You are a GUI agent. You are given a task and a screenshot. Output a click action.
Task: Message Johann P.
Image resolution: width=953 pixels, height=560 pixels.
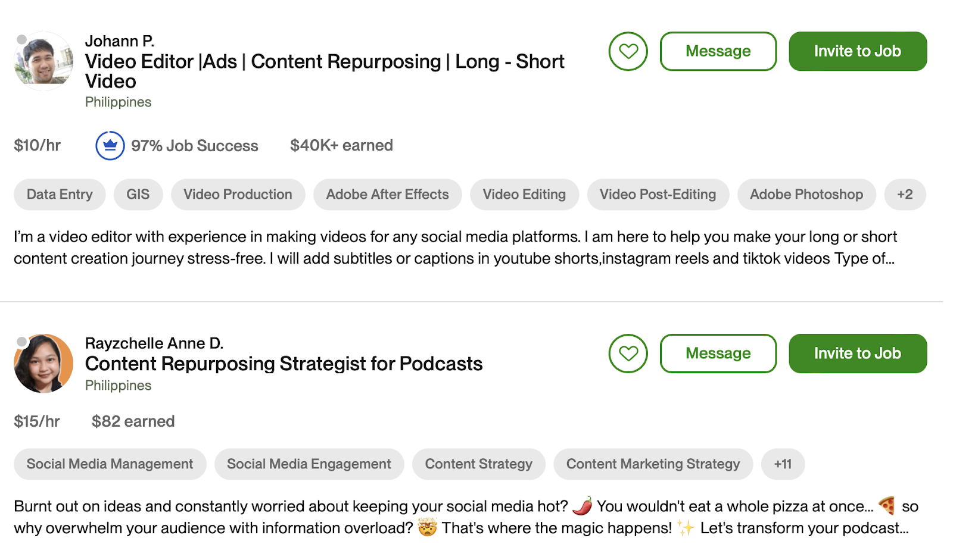tap(718, 51)
